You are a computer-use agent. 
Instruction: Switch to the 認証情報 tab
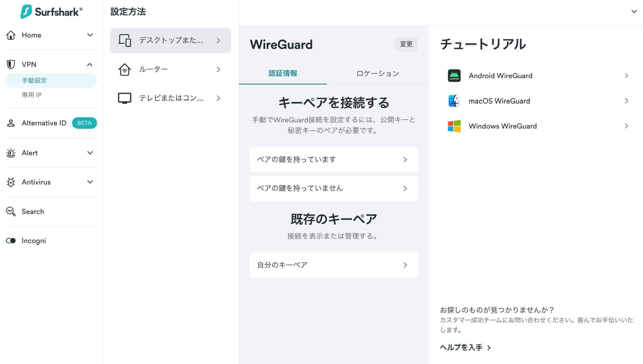pyautogui.click(x=283, y=73)
